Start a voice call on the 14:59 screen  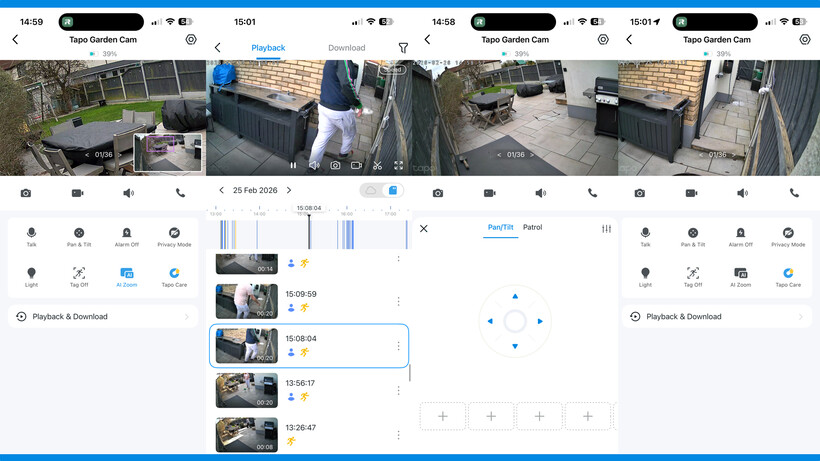180,193
